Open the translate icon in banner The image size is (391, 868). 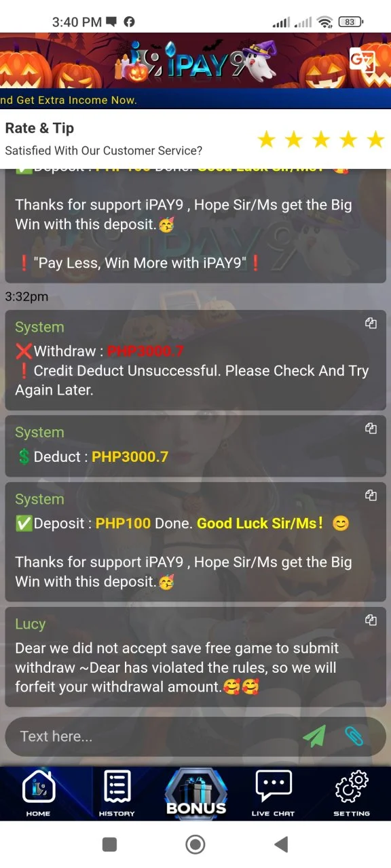tap(362, 60)
